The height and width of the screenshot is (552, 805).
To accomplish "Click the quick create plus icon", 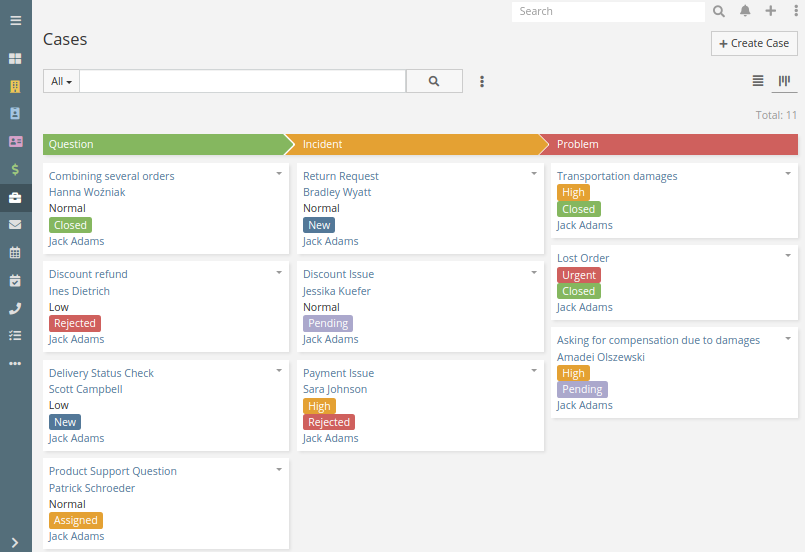I will (771, 11).
